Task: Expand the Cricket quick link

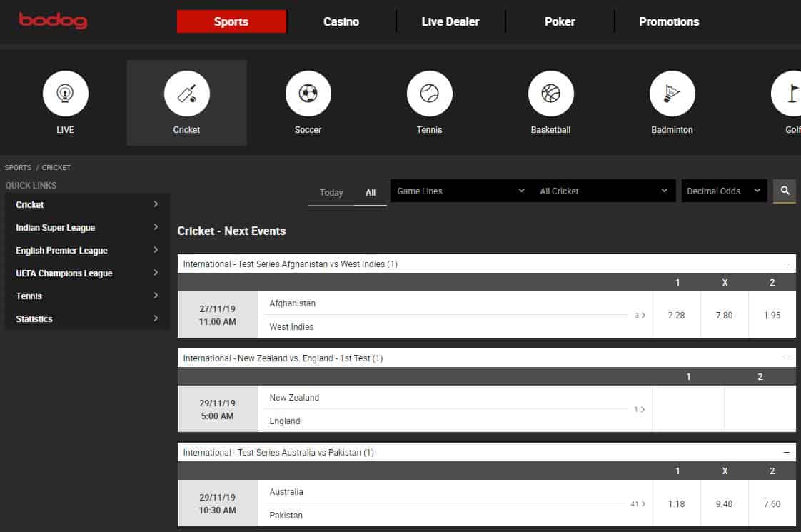Action: click(x=87, y=204)
